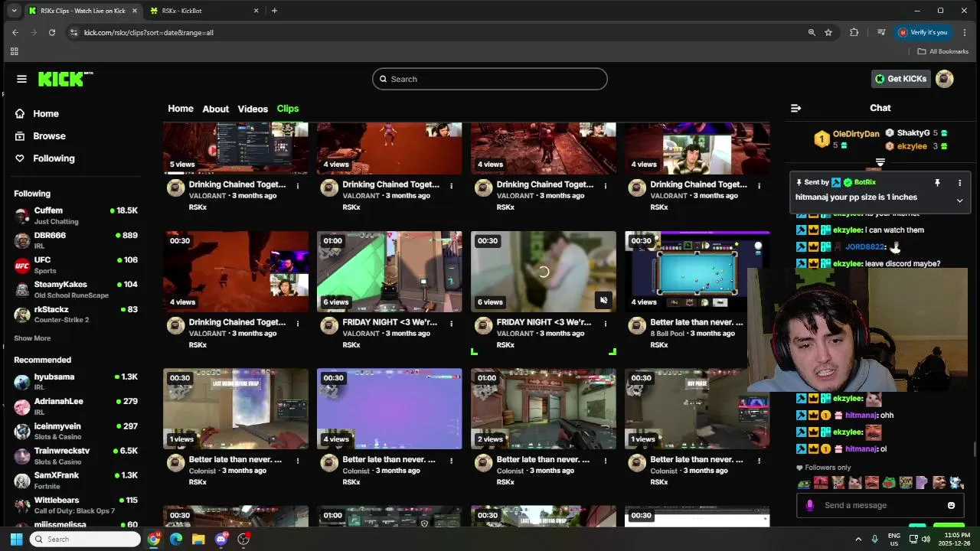This screenshot has width=980, height=551.
Task: Open options menu for second-row VALORANT Drinking Chained clip
Action: click(x=298, y=324)
